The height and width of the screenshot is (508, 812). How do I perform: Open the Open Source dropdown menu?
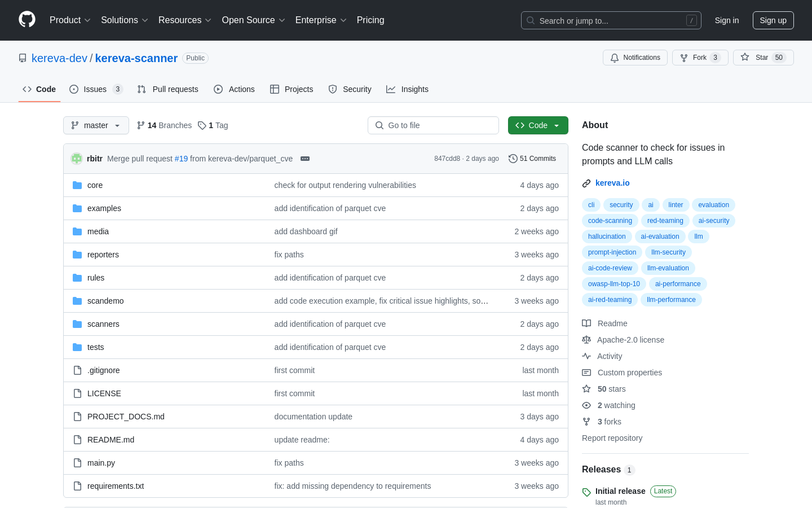[254, 20]
